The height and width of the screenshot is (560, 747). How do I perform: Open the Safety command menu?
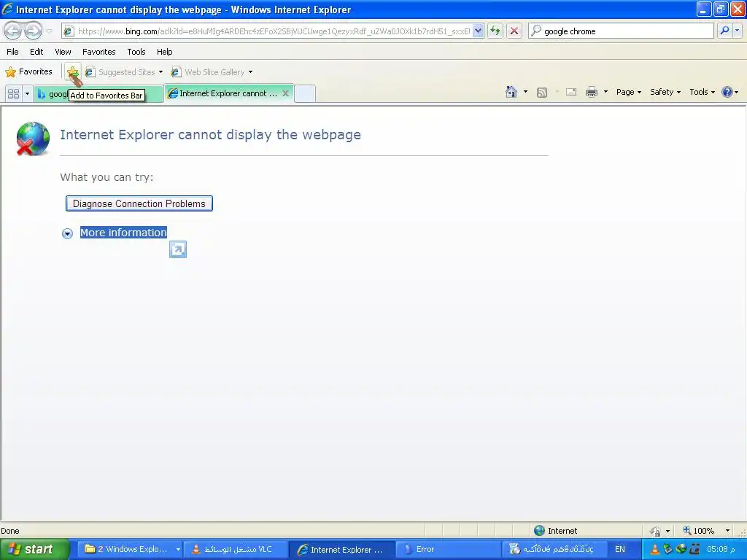click(665, 92)
